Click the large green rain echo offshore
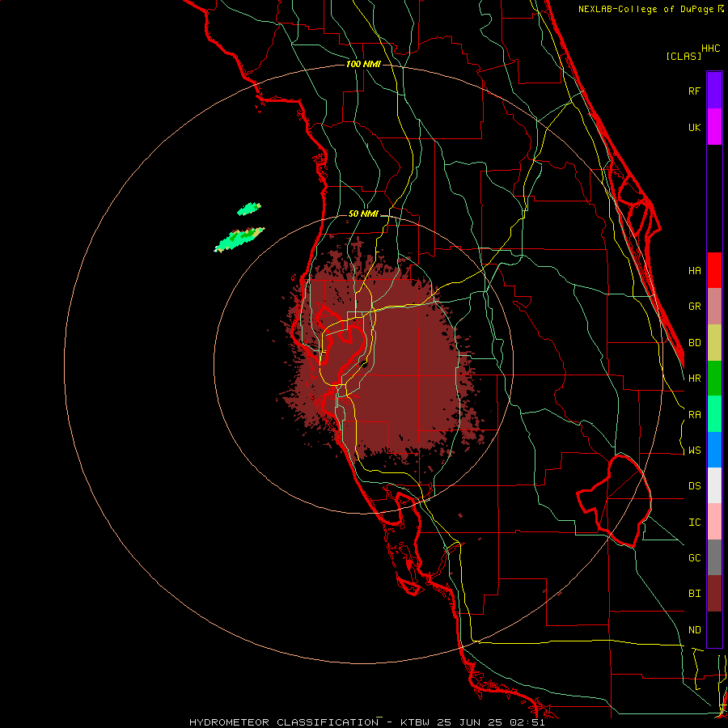Viewport: 728px width, 728px height. coord(239,239)
